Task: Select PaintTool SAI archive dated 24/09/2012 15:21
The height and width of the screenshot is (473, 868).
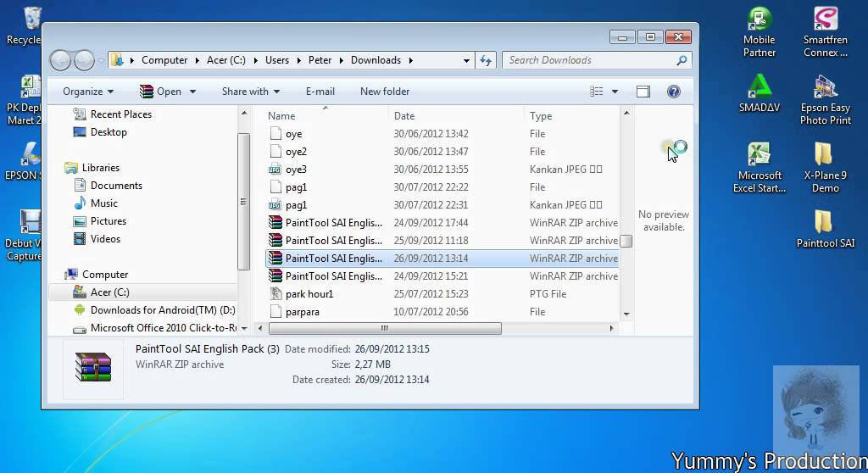Action: 442,275
